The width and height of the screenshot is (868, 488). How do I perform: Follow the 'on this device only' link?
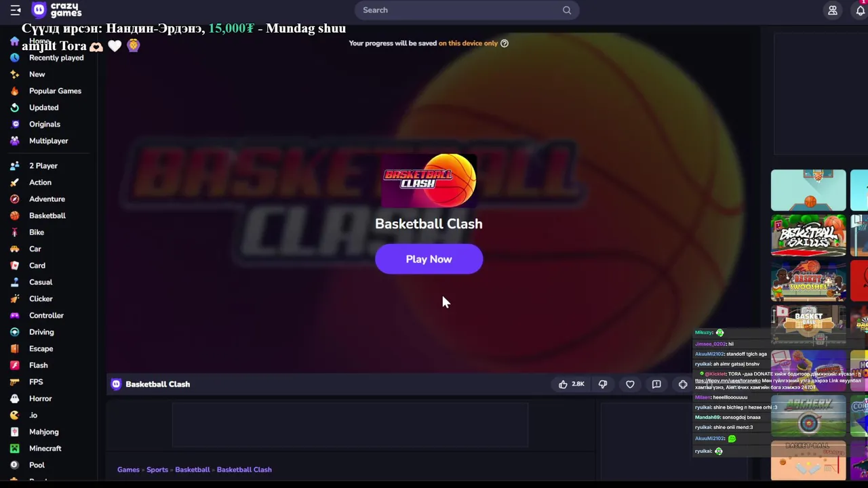click(x=468, y=43)
